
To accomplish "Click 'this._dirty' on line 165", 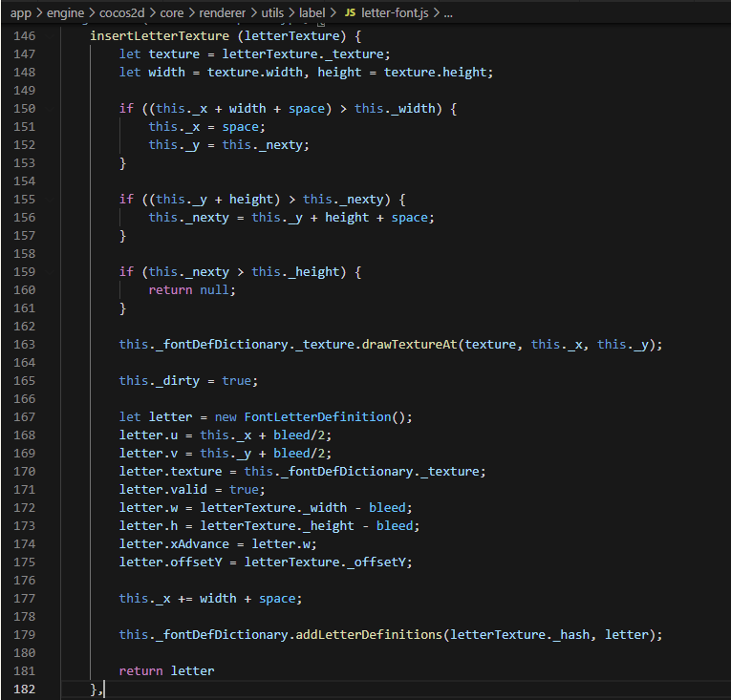I will coord(160,381).
